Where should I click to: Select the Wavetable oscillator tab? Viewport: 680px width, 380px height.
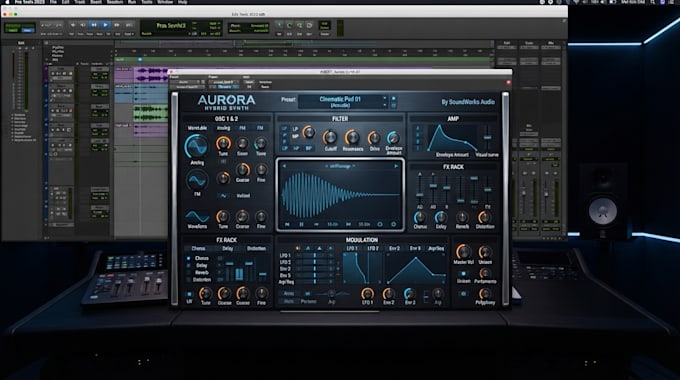197,128
